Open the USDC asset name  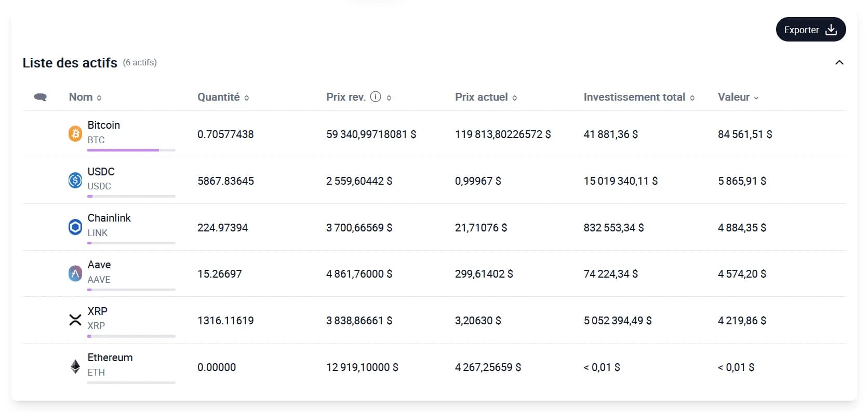(101, 172)
